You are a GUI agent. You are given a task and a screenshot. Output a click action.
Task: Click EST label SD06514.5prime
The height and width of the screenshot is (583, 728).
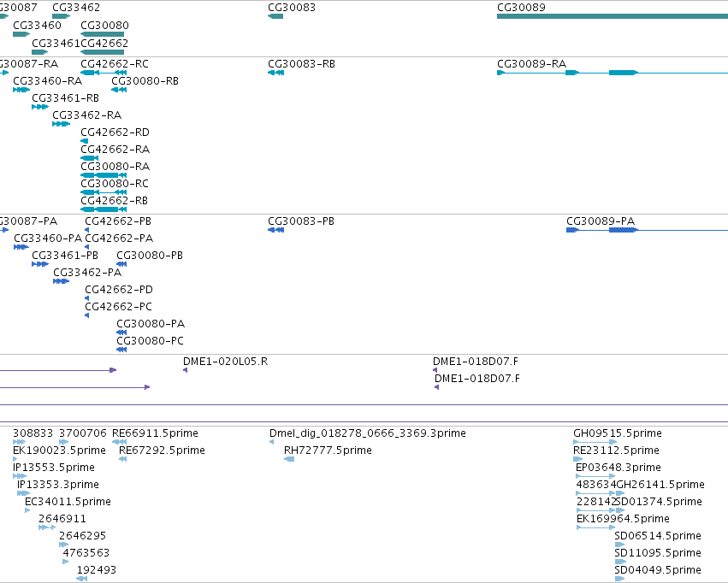tap(658, 536)
